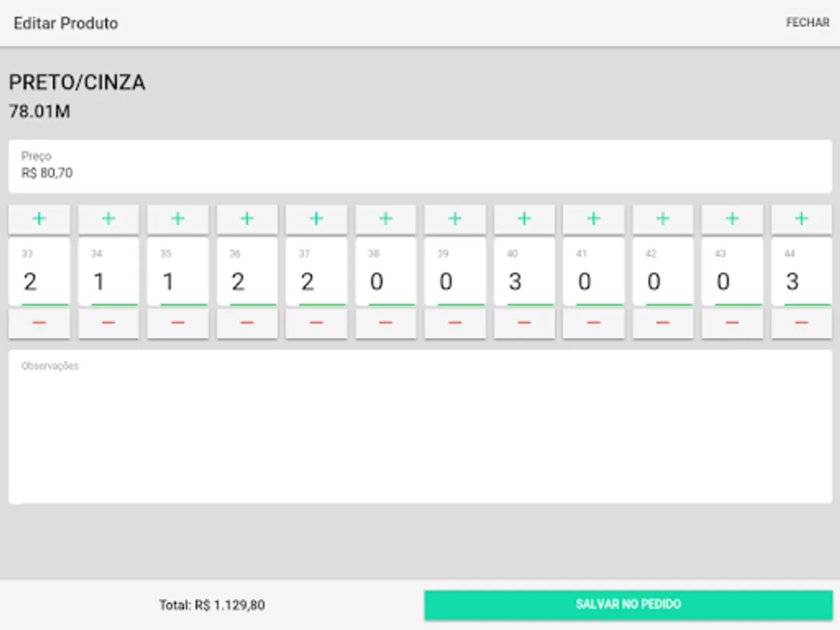This screenshot has height=630, width=840.
Task: Remove one unit from size 44
Action: point(801,323)
